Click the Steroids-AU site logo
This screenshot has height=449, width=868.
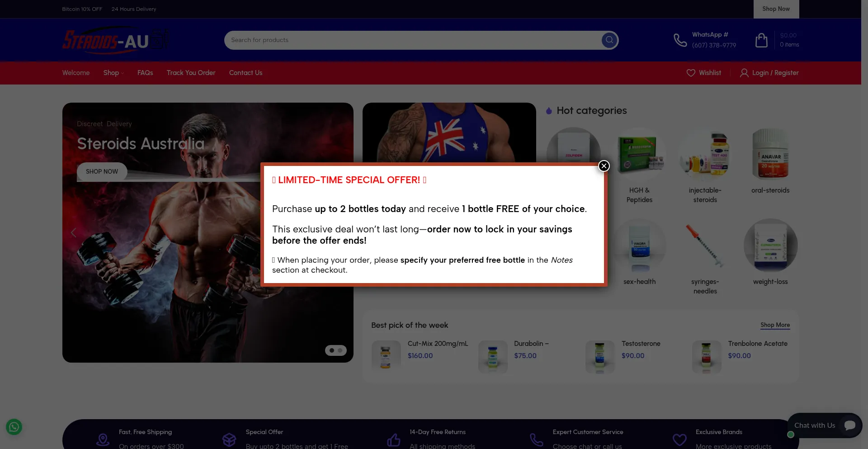click(x=116, y=40)
